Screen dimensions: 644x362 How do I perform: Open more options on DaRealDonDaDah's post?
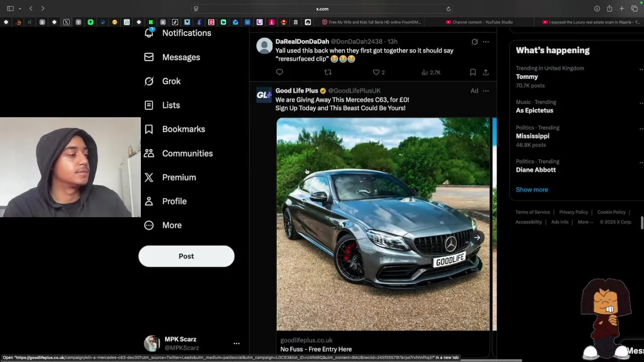[x=486, y=42]
